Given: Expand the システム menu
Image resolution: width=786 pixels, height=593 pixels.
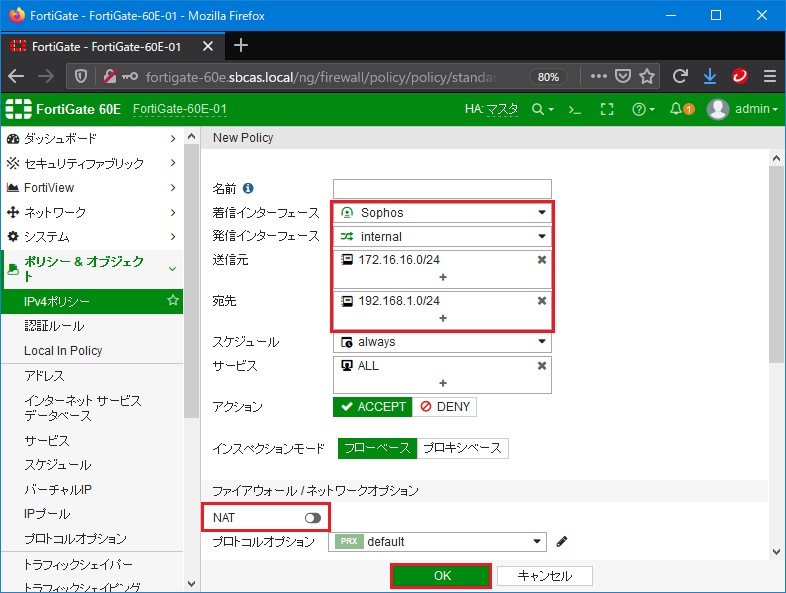Looking at the screenshot, I should pyautogui.click(x=92, y=237).
